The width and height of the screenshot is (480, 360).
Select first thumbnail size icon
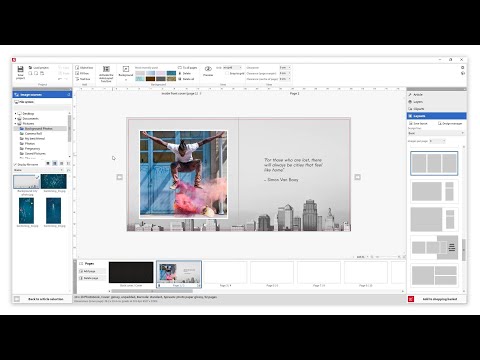click(48, 163)
